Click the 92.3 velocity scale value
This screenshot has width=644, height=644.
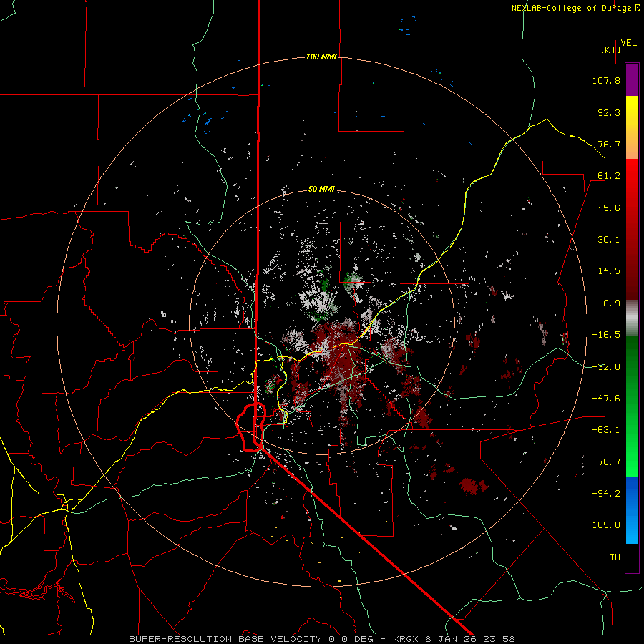coord(609,112)
